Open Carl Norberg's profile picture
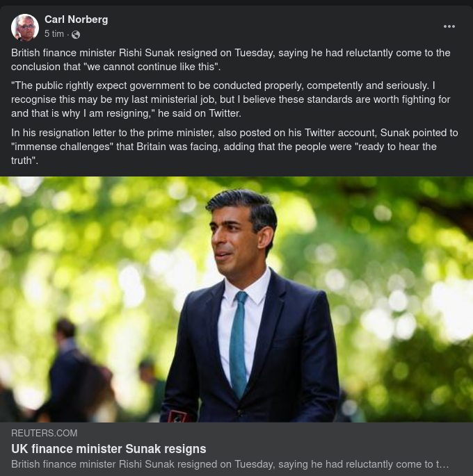Viewport: 473px width, 476px height. pos(25,27)
